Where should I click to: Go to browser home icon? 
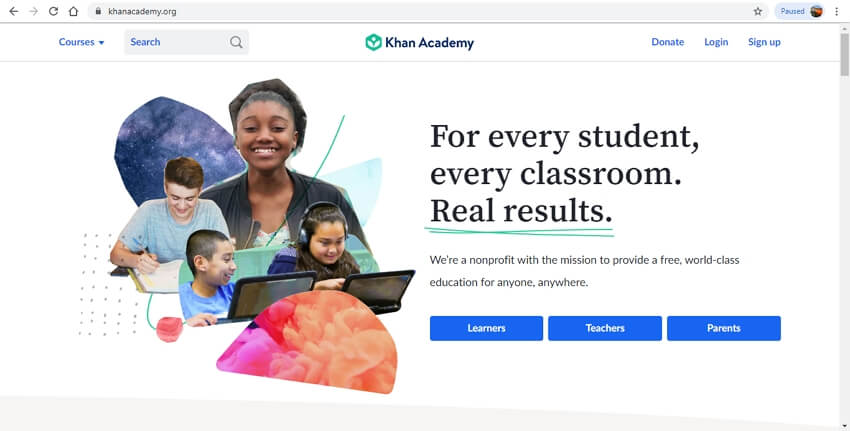click(x=73, y=11)
